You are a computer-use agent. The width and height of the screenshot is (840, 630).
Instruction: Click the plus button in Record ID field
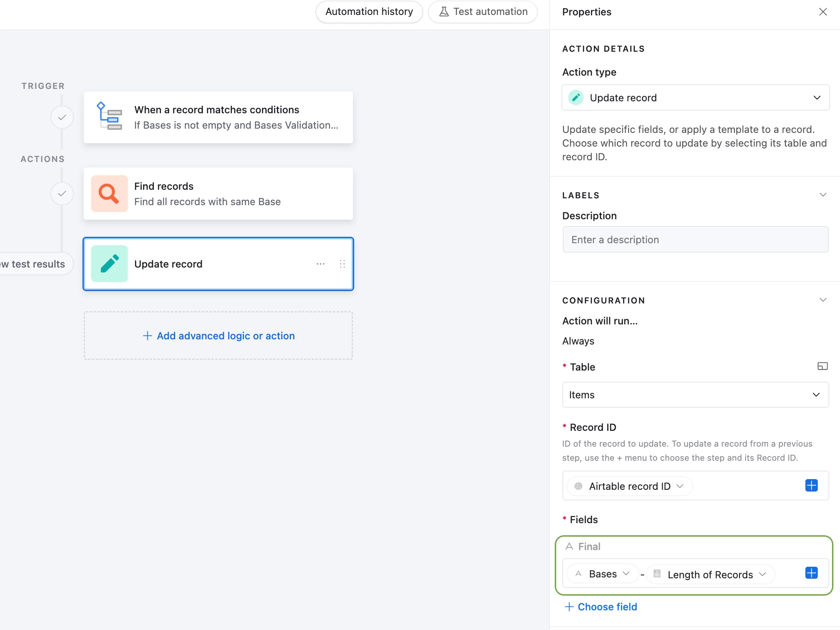811,486
